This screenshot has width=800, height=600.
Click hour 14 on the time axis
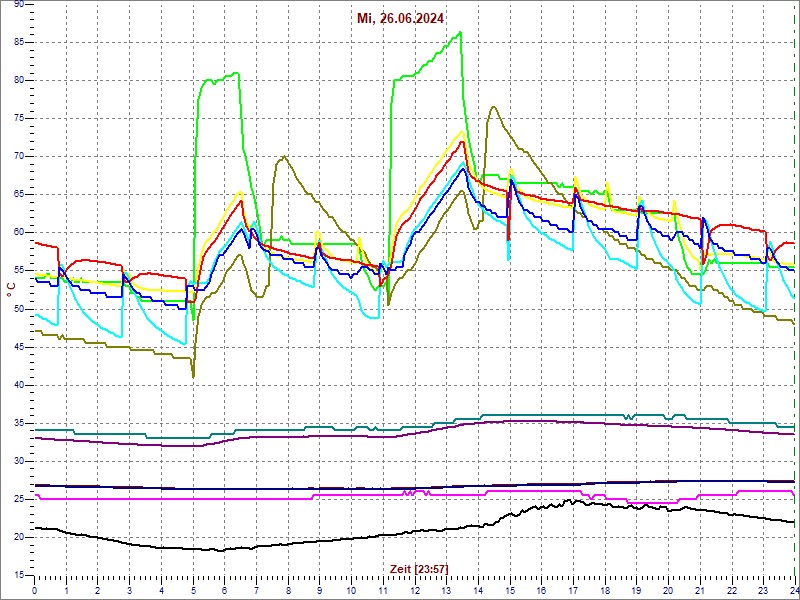478,589
